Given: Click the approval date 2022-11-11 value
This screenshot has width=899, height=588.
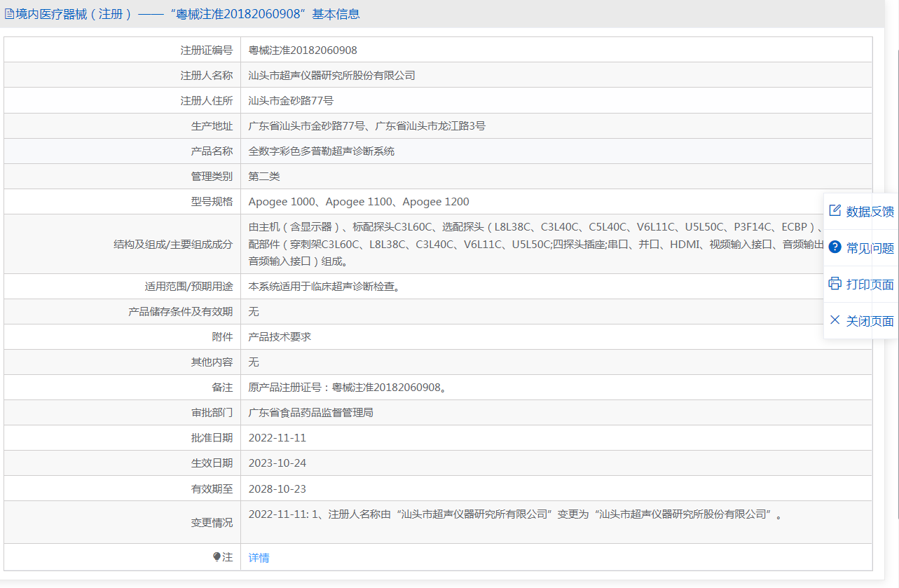Looking at the screenshot, I should [277, 437].
